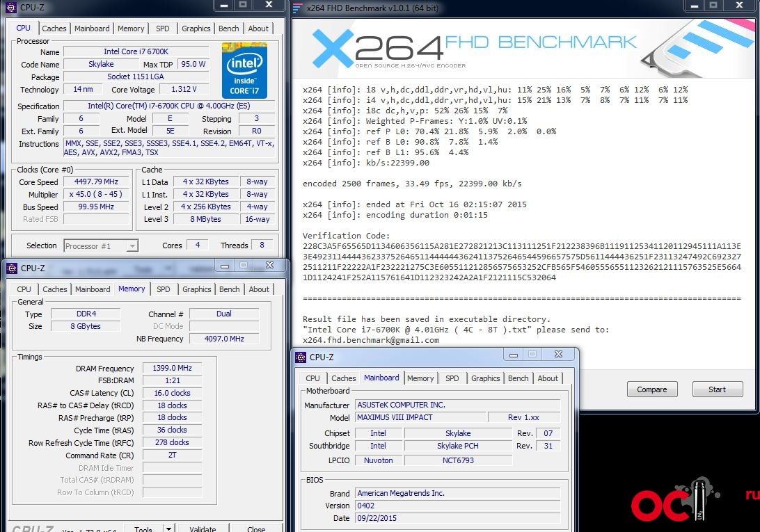This screenshot has height=532, width=760.
Task: Click the MAXIMUS VIII IMPACT model field
Action: point(420,417)
